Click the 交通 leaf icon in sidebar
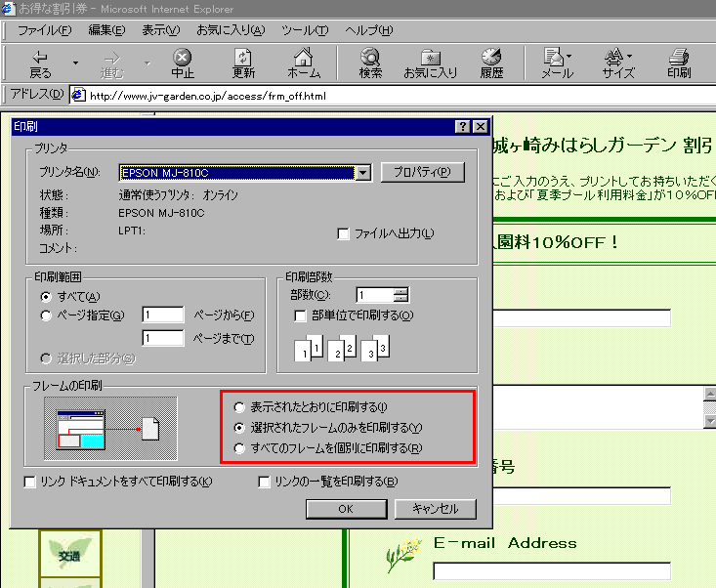 click(70, 553)
